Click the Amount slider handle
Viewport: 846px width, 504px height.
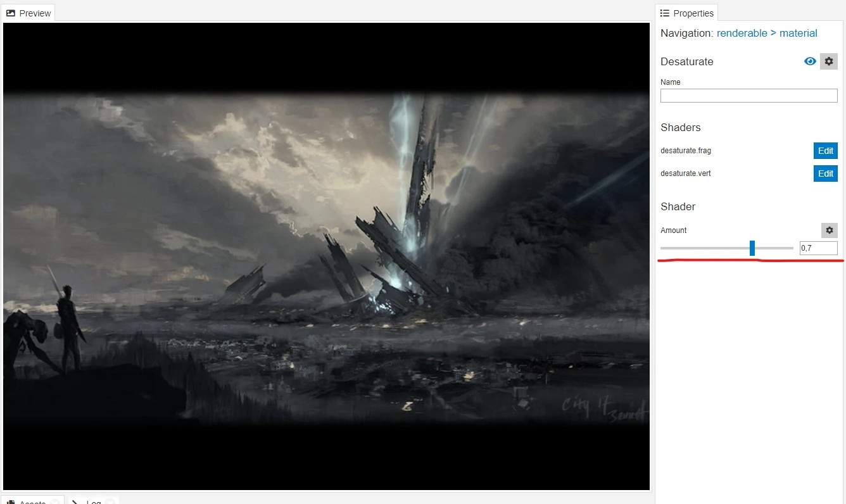coord(752,248)
